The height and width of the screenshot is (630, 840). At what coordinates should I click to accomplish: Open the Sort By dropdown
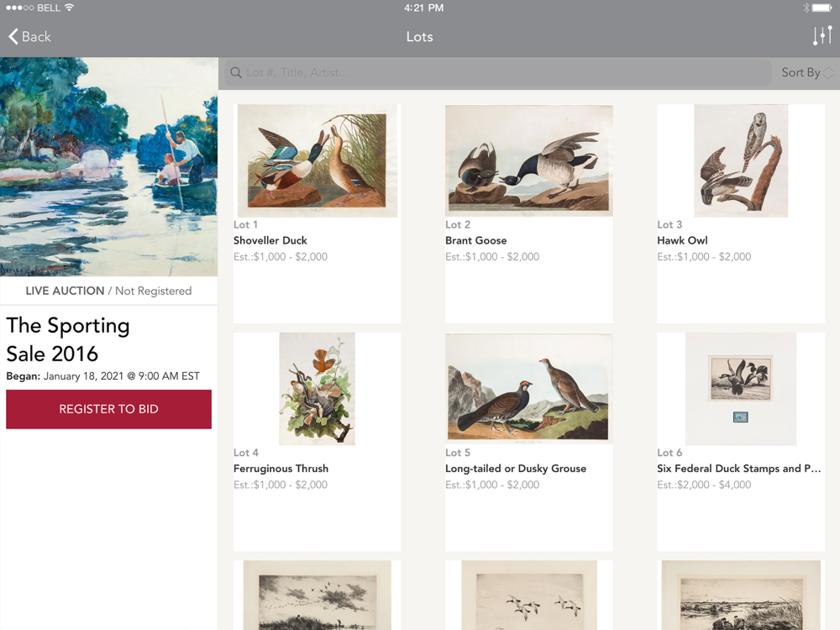pos(806,72)
